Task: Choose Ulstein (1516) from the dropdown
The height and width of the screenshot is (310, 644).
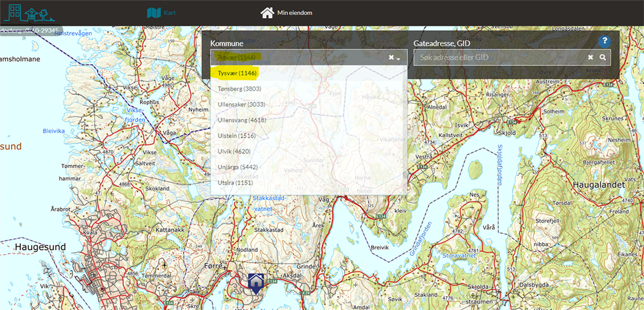Action: coord(309,136)
